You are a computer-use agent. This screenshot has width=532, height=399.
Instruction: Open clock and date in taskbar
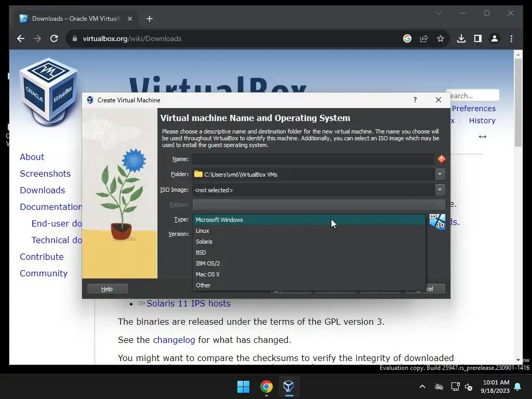pyautogui.click(x=495, y=387)
